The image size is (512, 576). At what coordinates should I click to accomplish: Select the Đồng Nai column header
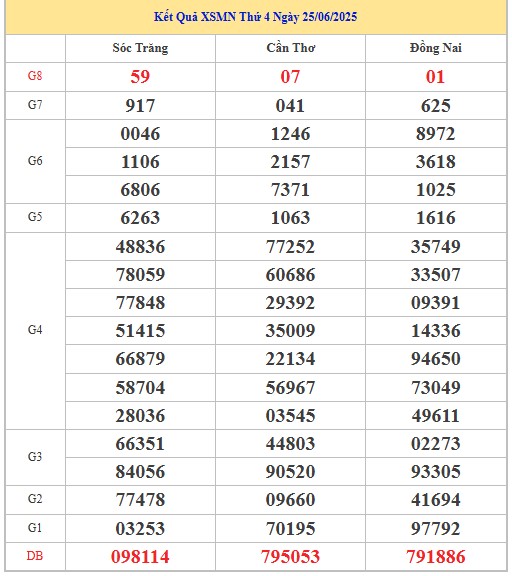coord(436,48)
